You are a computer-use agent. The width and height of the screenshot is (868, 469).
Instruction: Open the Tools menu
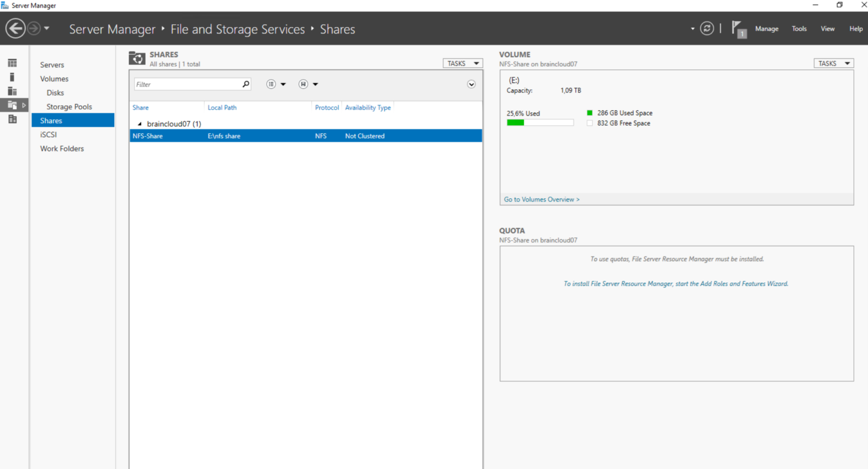[798, 29]
